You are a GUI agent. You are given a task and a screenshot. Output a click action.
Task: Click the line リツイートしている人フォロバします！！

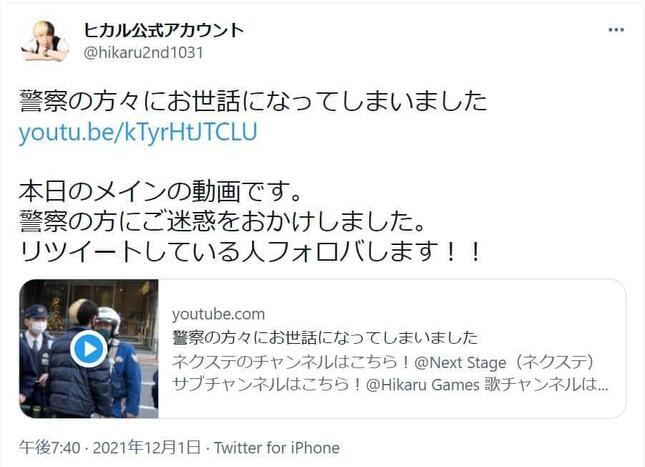pos(250,251)
